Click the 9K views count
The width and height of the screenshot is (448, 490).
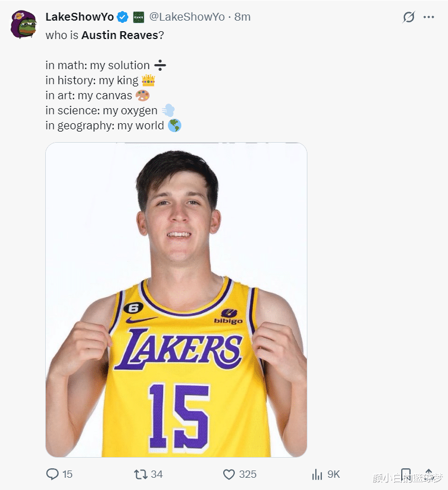click(x=334, y=474)
